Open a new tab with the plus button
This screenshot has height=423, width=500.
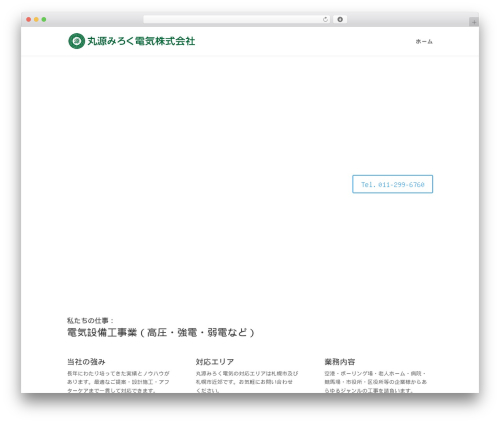point(474,22)
